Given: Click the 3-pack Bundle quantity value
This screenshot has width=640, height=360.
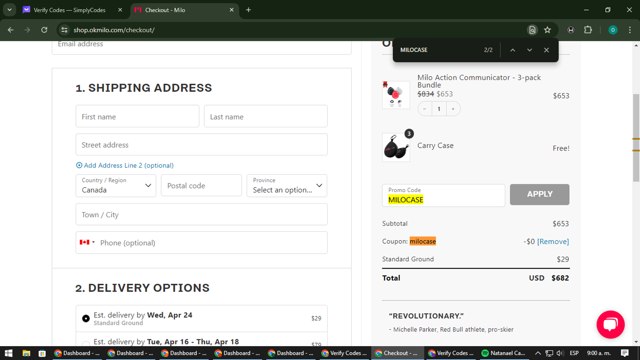Looking at the screenshot, I should (x=439, y=109).
